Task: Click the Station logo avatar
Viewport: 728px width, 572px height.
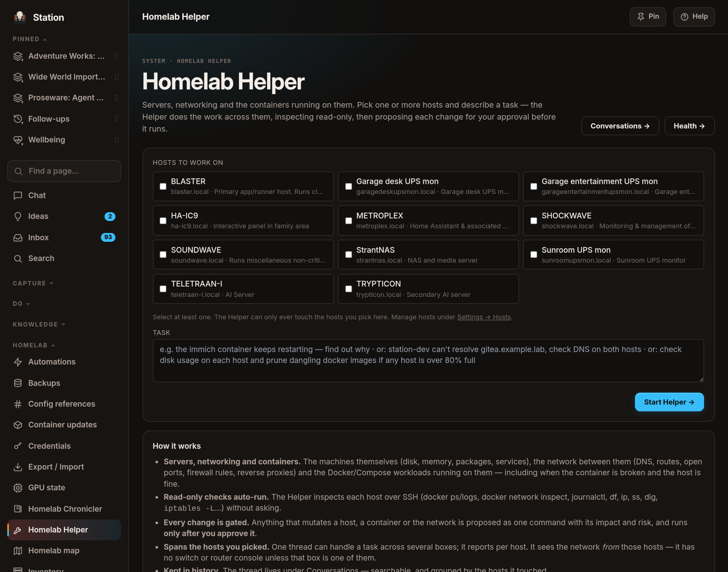Action: click(x=20, y=17)
